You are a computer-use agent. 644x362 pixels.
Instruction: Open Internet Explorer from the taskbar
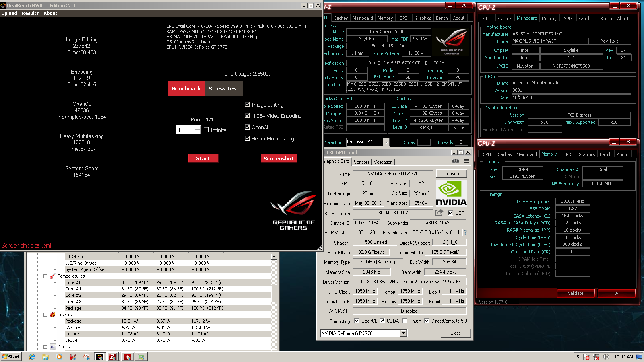click(32, 357)
